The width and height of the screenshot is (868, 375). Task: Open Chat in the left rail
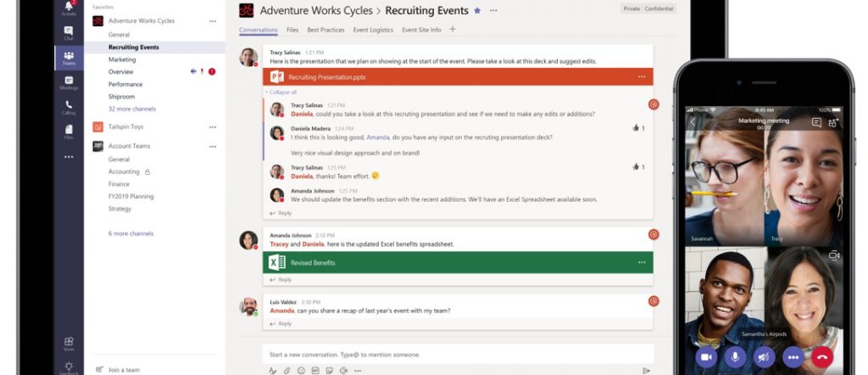(x=69, y=33)
